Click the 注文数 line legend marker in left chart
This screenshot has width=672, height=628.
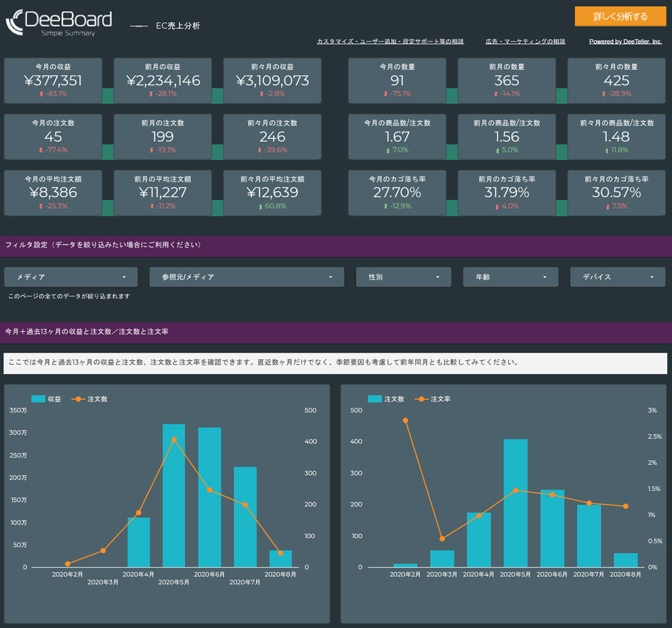click(x=77, y=399)
